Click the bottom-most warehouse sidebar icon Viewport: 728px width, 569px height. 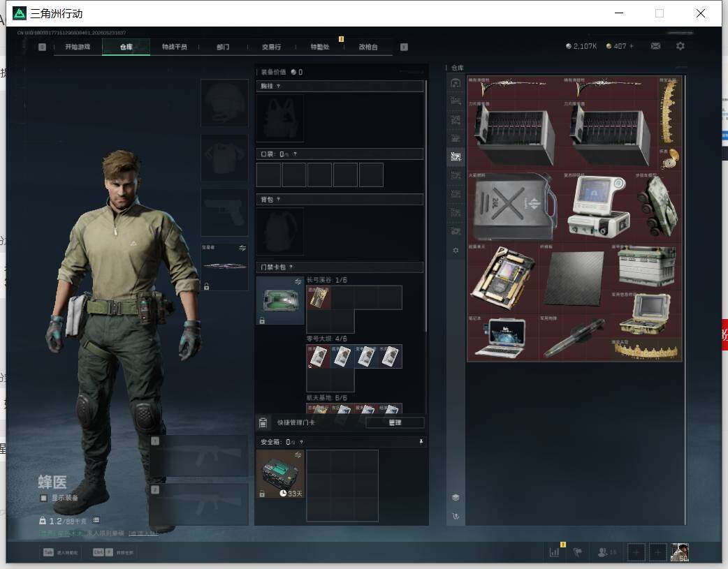point(456,516)
